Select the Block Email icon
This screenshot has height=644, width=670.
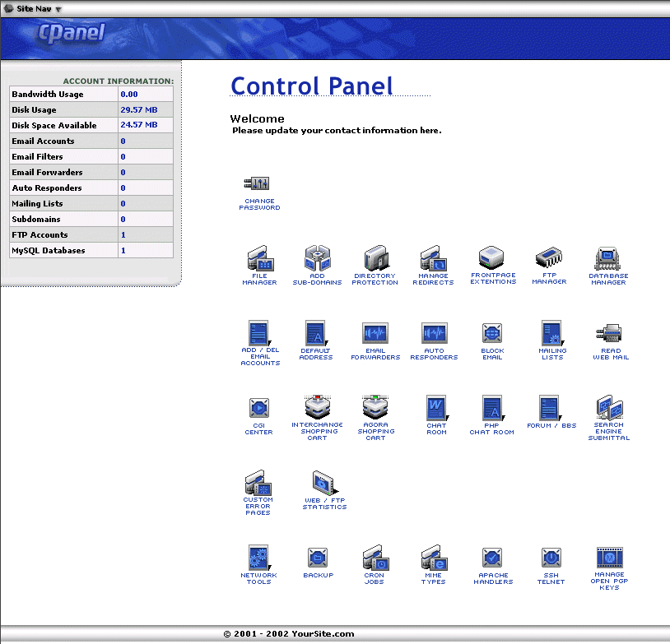492,333
